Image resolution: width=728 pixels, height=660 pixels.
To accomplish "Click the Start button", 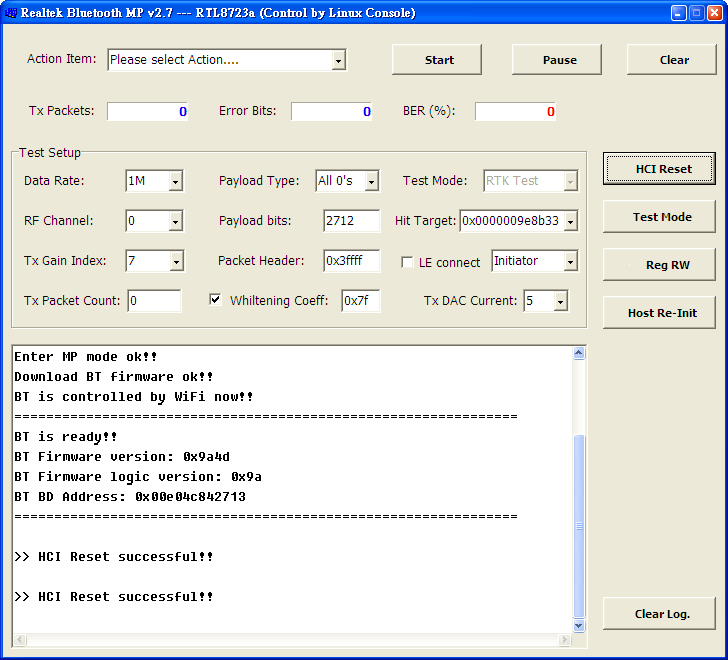I will tap(437, 60).
